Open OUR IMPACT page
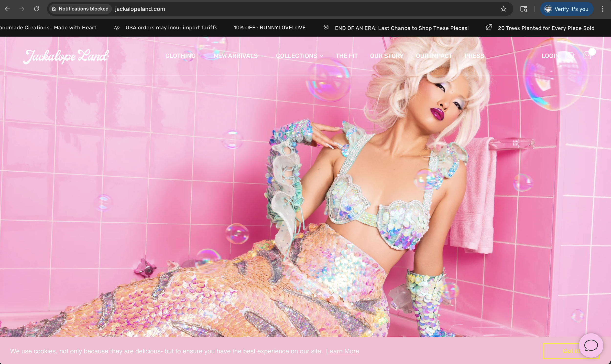Viewport: 611px width, 364px height. (x=434, y=56)
